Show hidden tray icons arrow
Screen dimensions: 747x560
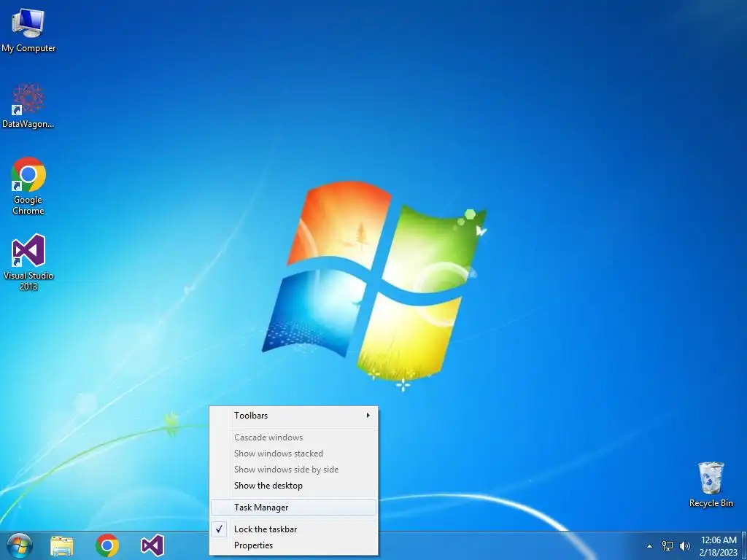tap(649, 546)
